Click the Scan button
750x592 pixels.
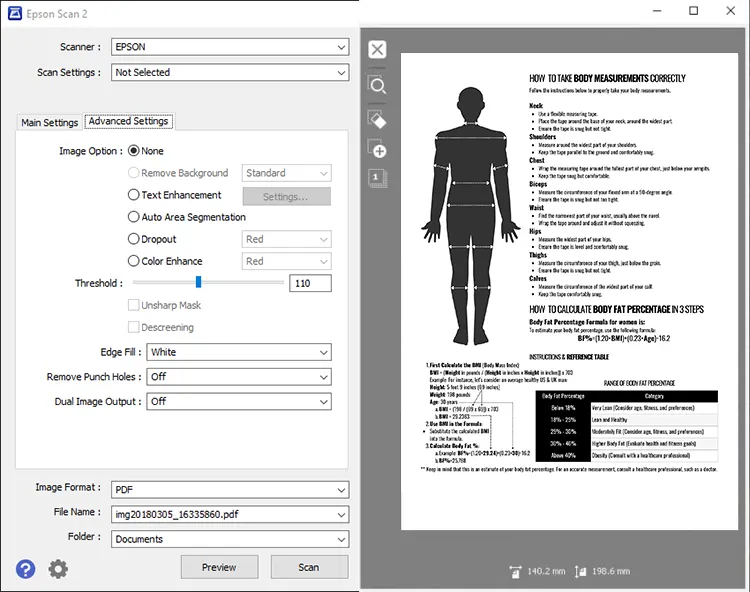309,567
